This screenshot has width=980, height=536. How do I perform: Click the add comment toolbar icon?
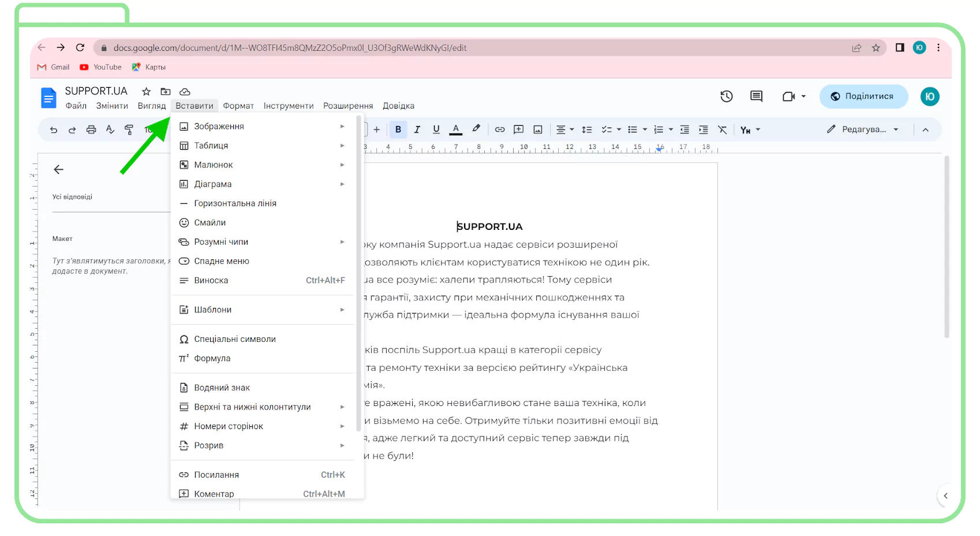pos(519,129)
